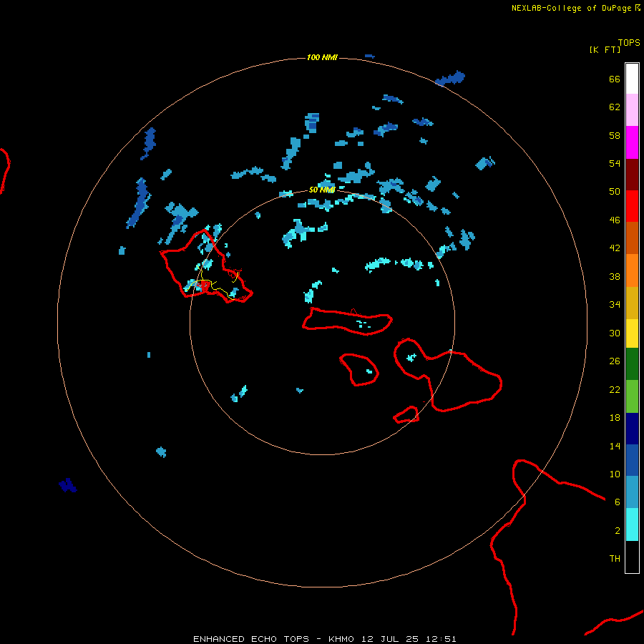Click the '22' legend value
The image size is (644, 644).
point(615,389)
